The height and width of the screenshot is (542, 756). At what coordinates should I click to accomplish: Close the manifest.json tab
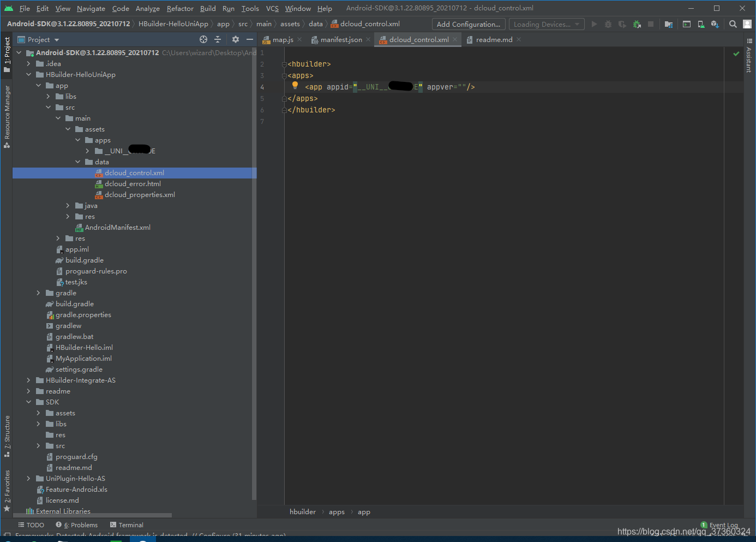coord(368,39)
